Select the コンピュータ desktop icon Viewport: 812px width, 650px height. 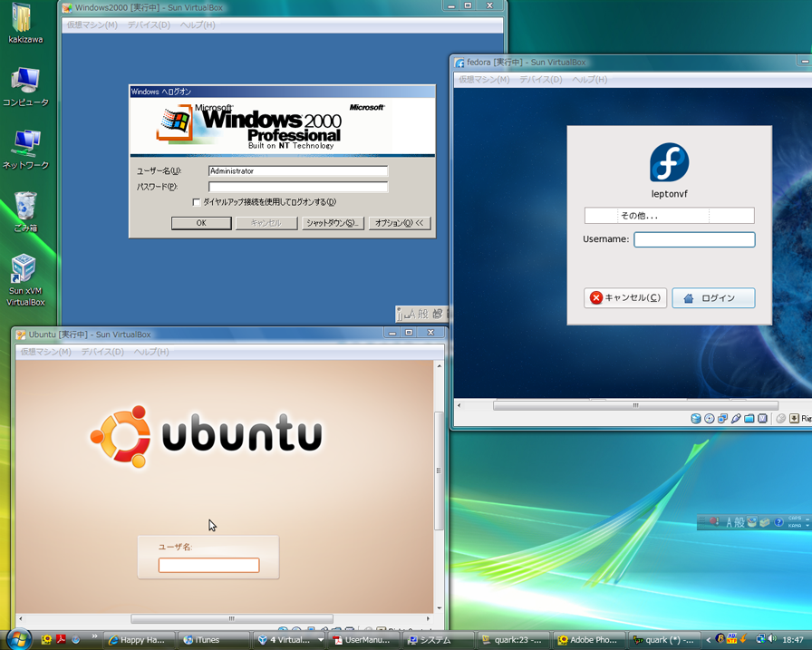[x=25, y=87]
